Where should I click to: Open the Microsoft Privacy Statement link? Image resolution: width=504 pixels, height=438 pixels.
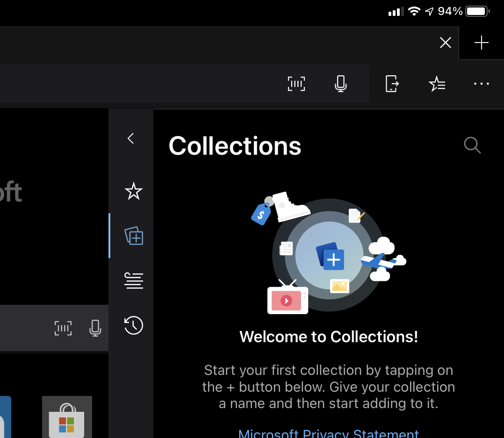[328, 433]
